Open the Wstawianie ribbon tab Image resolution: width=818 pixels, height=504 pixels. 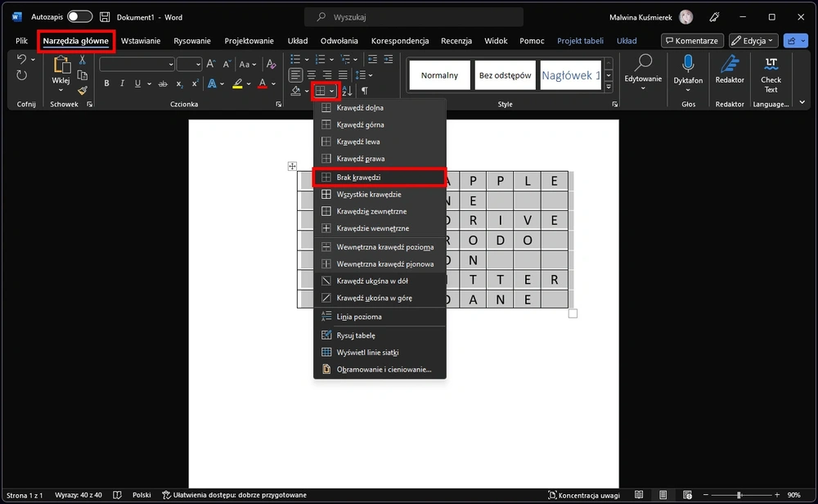tap(141, 41)
